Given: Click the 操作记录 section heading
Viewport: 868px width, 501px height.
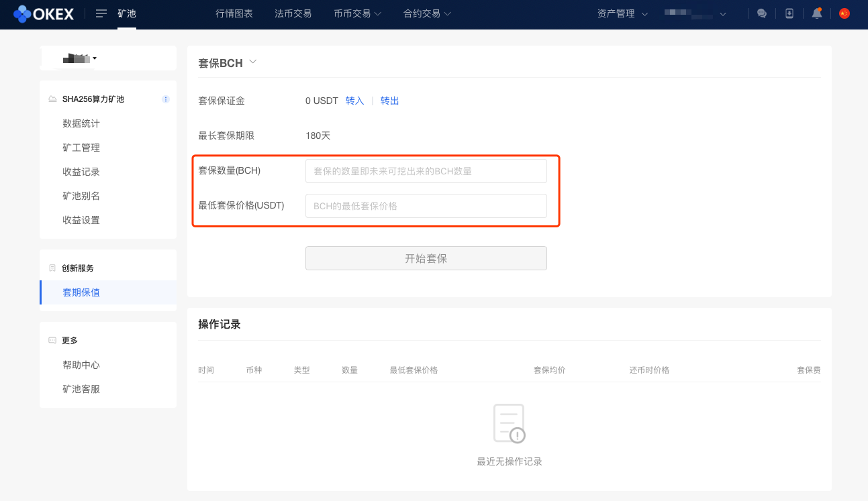Looking at the screenshot, I should (220, 325).
